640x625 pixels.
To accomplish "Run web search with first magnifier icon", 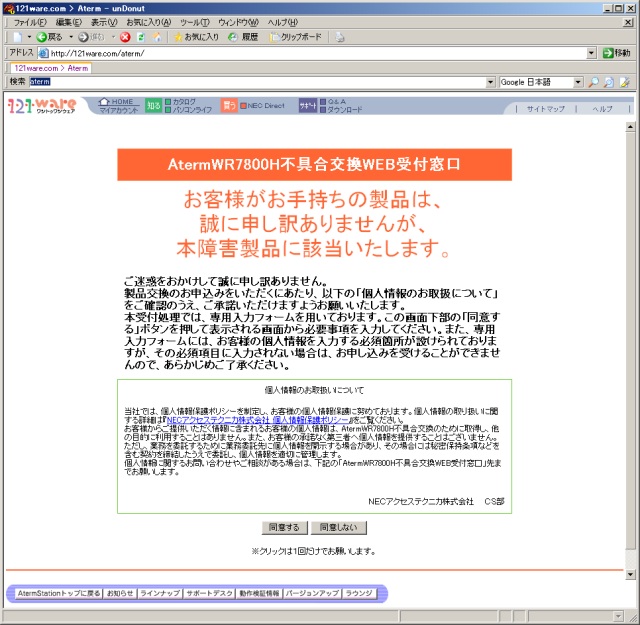I will point(593,82).
